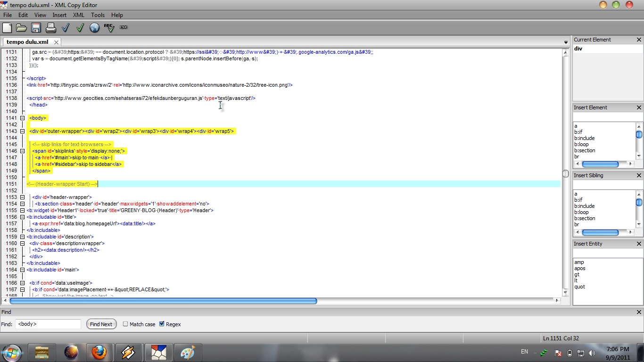This screenshot has height=362, width=644.
Task: Run the ABC spelling check icon
Action: point(109,28)
